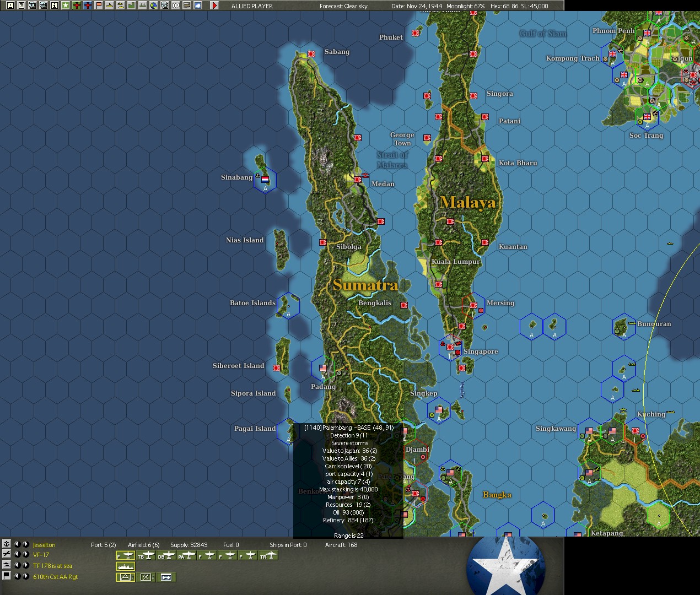Click the Japanese flag base at Singora
Screen dimensions: 700x595
click(473, 96)
